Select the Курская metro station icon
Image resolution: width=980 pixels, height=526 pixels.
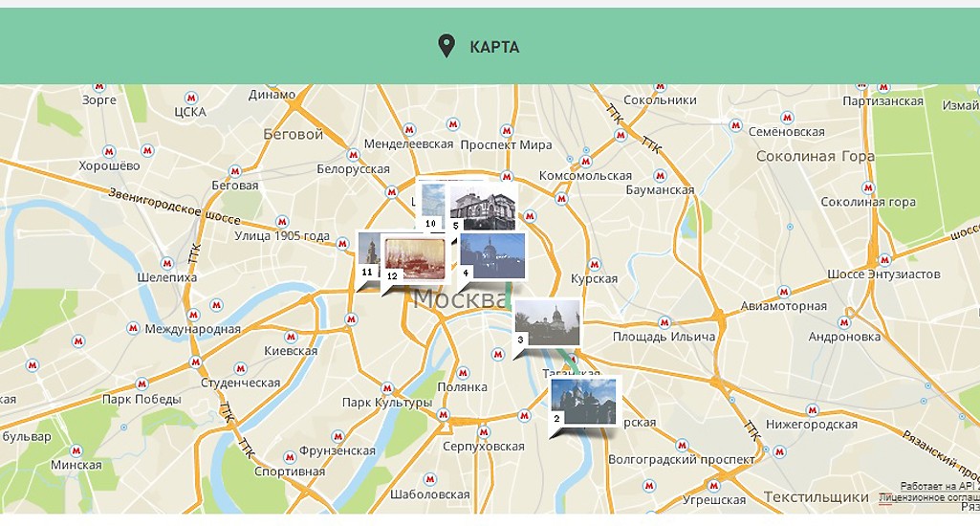click(594, 264)
